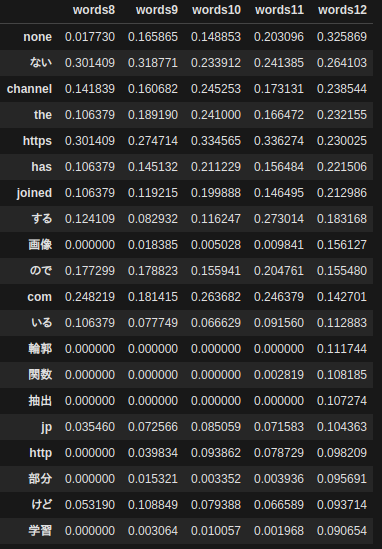Screen dimensions: 382x549
Task: Click value 0.264103 in ない row
Action: click(342, 63)
